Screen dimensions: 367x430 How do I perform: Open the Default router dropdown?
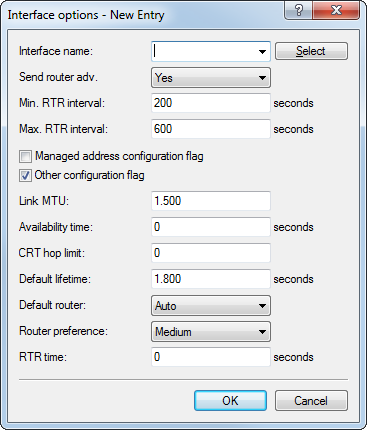(x=211, y=305)
